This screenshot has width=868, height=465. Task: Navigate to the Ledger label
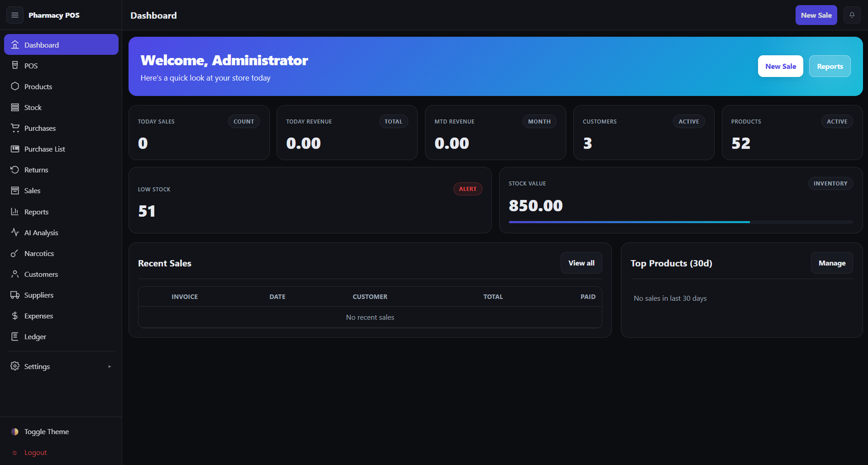click(35, 337)
